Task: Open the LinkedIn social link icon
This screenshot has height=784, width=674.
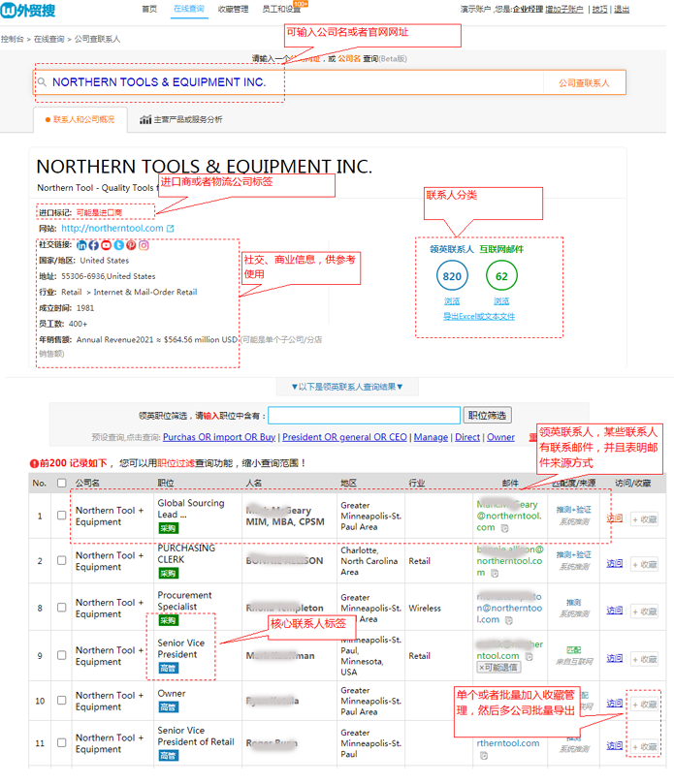Action: pyautogui.click(x=81, y=245)
